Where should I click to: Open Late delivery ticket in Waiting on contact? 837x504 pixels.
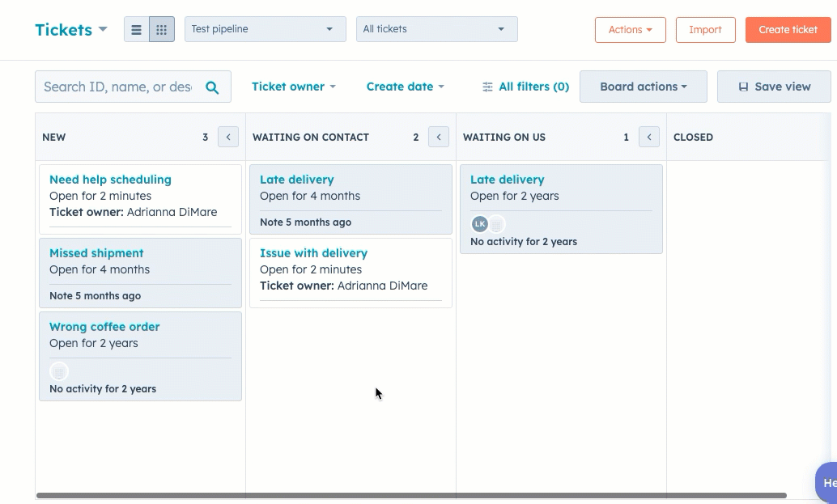[297, 180]
